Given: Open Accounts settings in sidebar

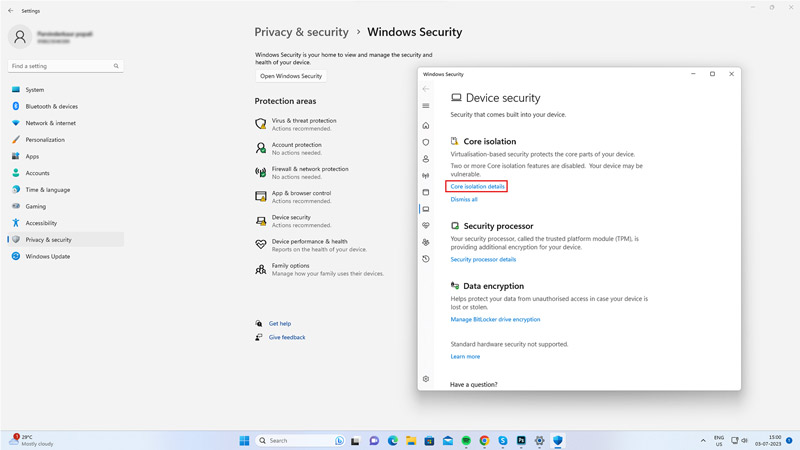Looking at the screenshot, I should pos(65,173).
